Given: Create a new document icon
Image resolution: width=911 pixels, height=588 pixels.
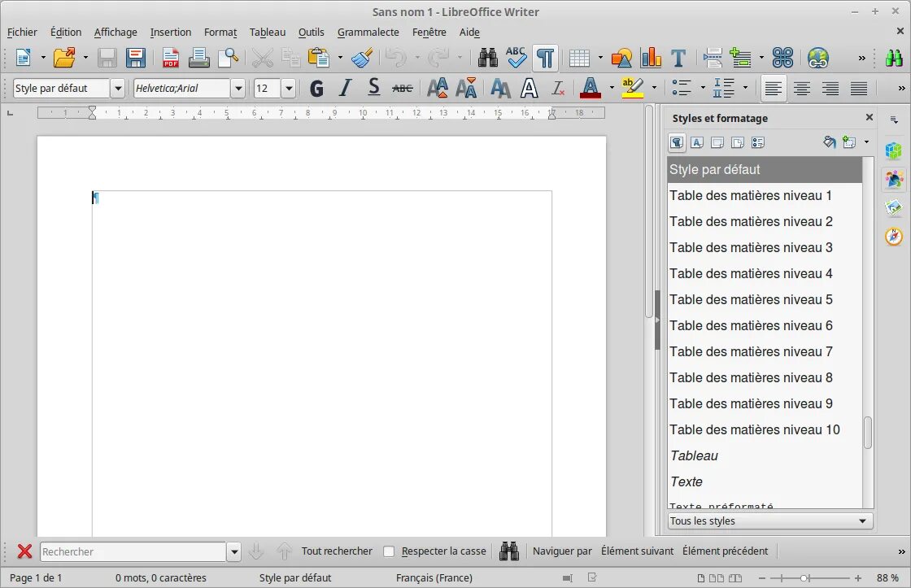Looking at the screenshot, I should click(24, 58).
